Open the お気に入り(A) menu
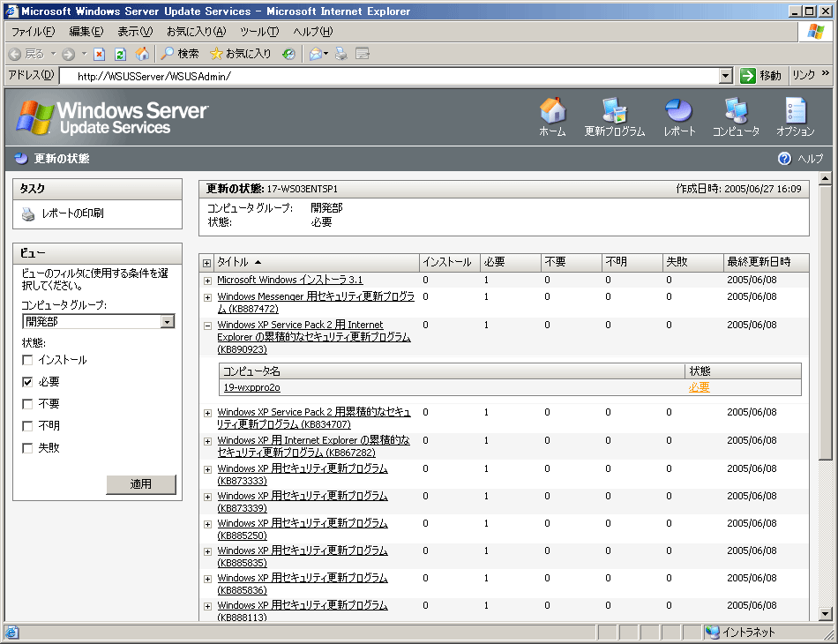The width and height of the screenshot is (838, 644). [x=196, y=32]
